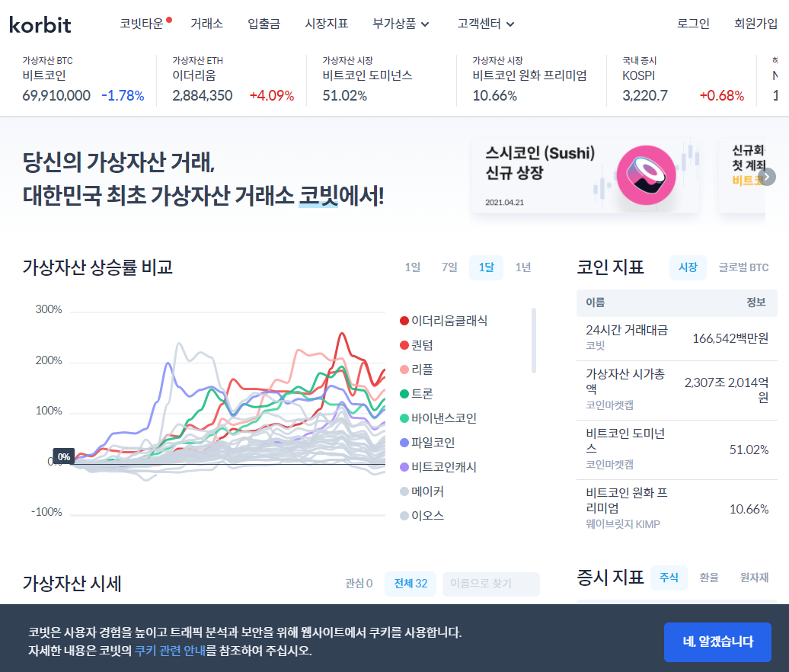Open 비트코인 BTC ticker card

83,81
